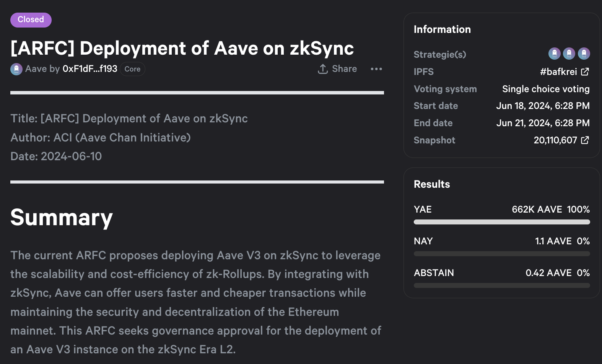The height and width of the screenshot is (364, 602).
Task: Open the three-dot more options menu
Action: [376, 69]
